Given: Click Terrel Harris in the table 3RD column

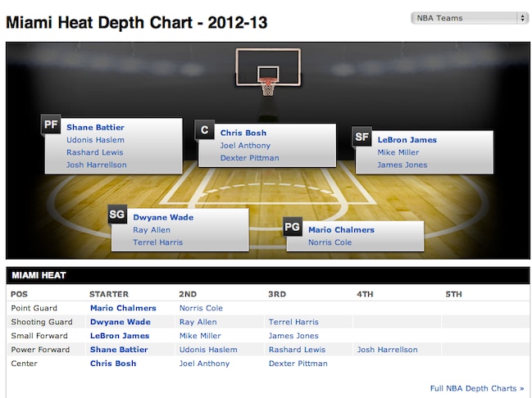Looking at the screenshot, I should pos(293,322).
